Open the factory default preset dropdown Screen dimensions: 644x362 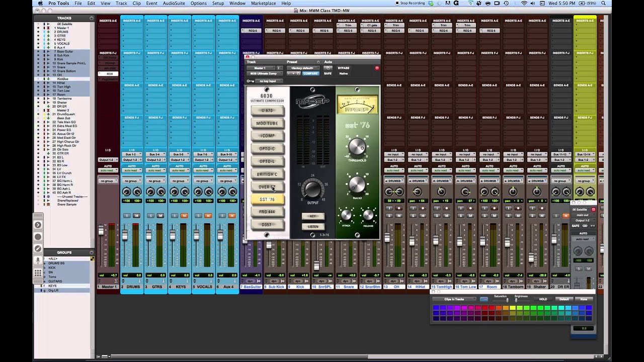coord(303,68)
